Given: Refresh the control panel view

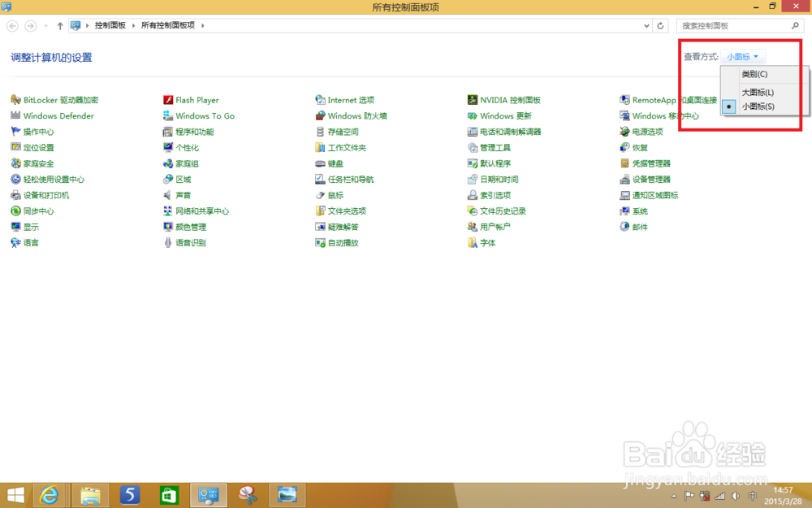Looking at the screenshot, I should tap(660, 25).
